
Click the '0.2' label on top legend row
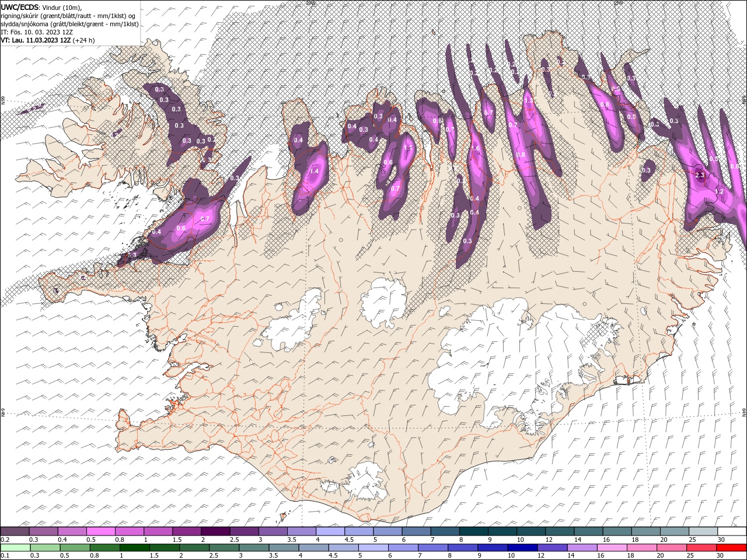[5, 540]
